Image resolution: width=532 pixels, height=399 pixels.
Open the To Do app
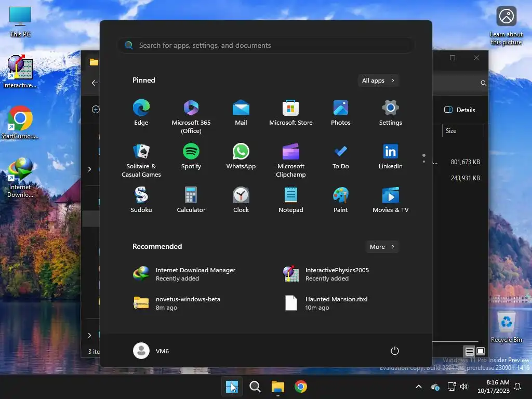(341, 156)
